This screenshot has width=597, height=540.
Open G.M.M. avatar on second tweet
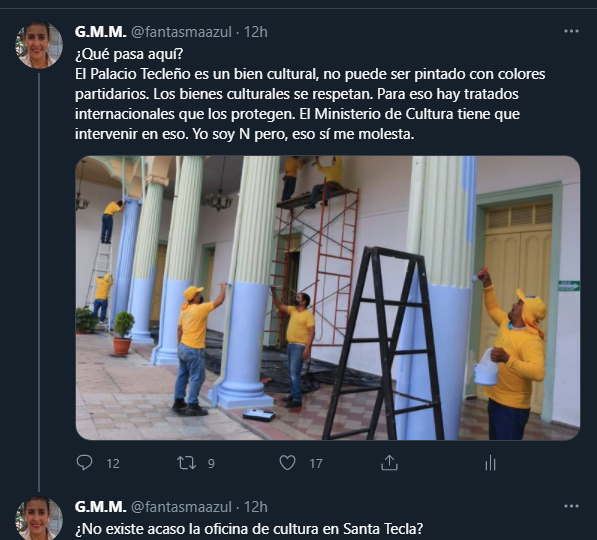click(x=39, y=519)
